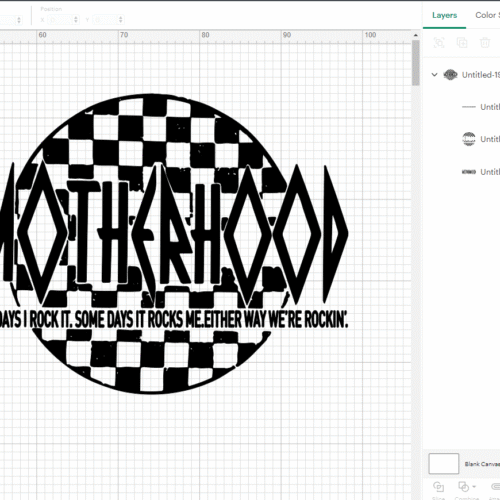Click the stepper left of the Position section

pyautogui.click(x=19, y=20)
